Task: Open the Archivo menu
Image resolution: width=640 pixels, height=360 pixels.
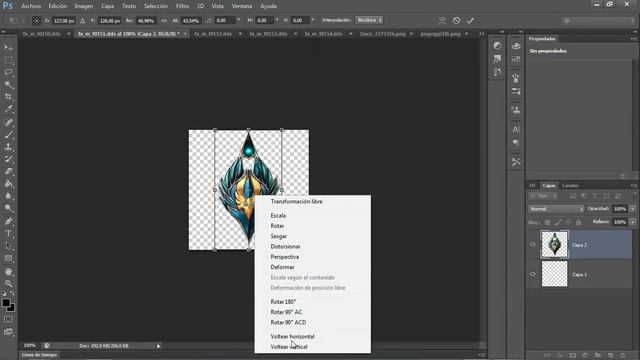Action: click(x=31, y=6)
